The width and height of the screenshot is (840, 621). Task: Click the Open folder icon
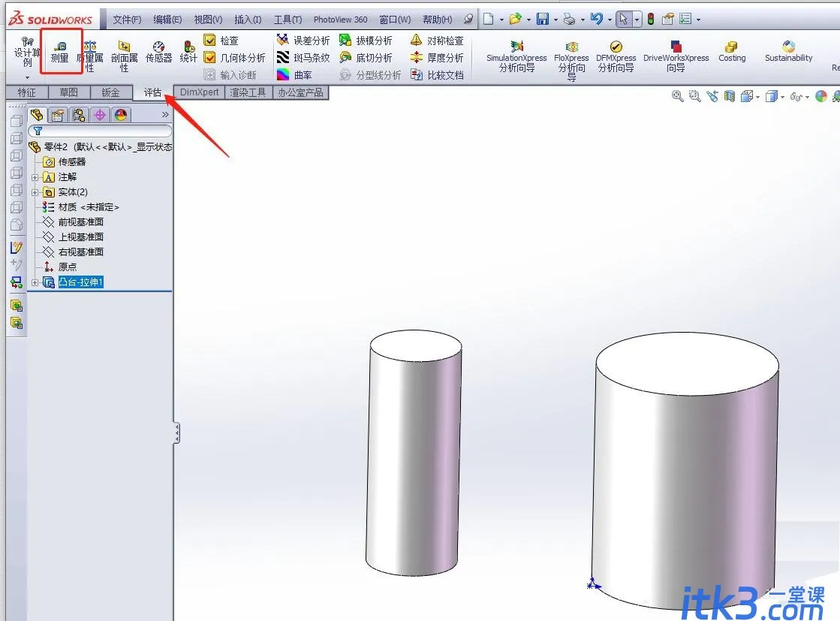point(516,20)
